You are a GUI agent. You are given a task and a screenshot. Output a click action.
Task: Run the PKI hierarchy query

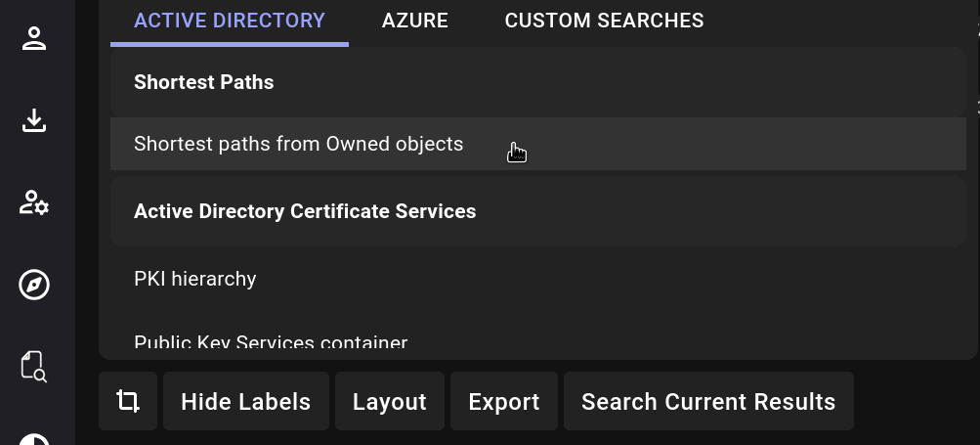(538, 279)
